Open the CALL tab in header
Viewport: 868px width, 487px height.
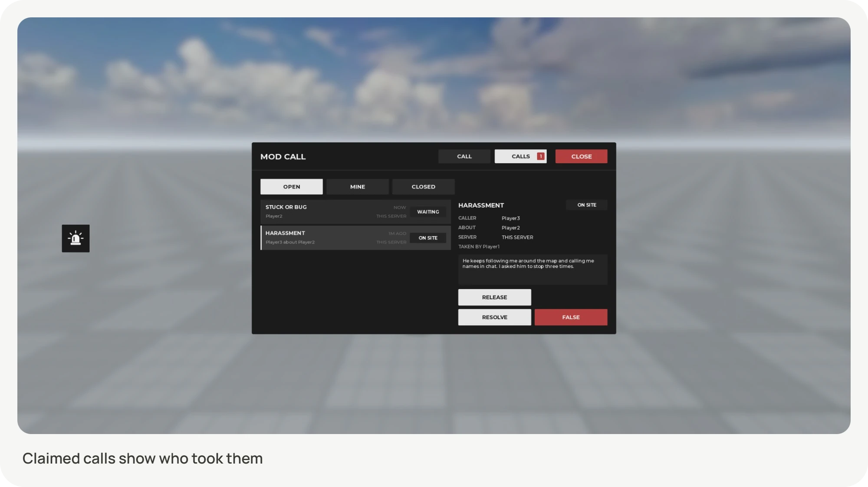tap(464, 156)
